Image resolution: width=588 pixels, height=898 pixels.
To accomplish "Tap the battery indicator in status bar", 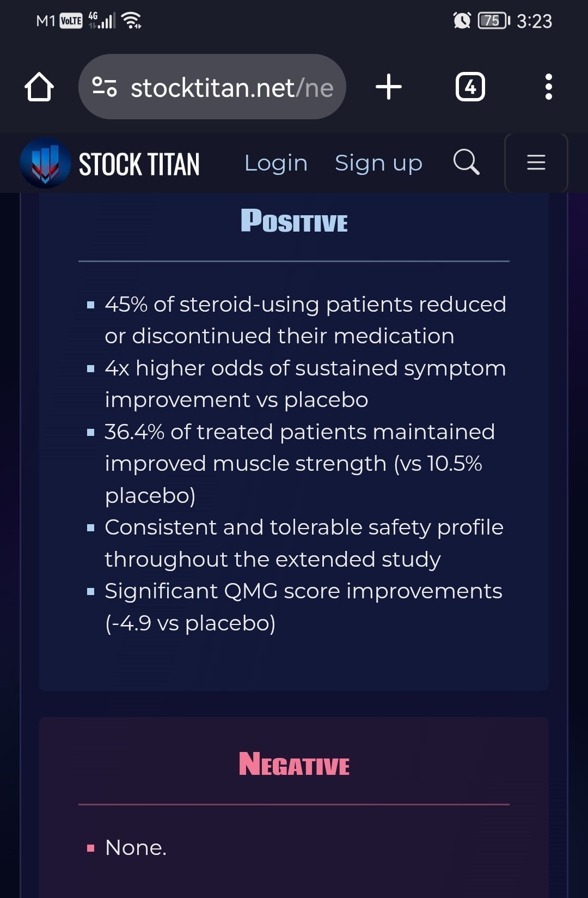I will (x=494, y=21).
